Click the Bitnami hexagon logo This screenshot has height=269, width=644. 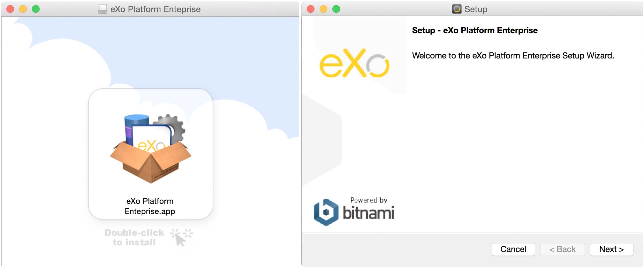[326, 212]
